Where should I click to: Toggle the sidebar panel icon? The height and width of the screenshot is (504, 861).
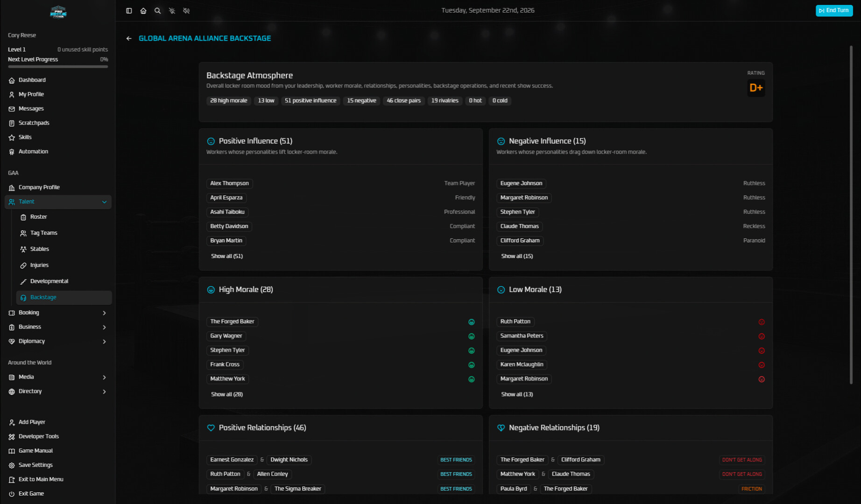click(129, 11)
